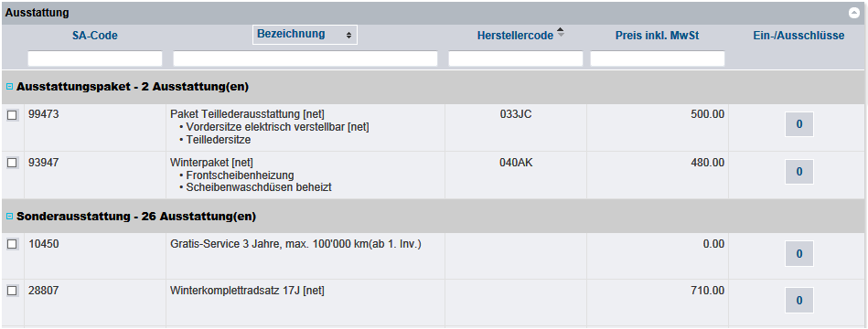The image size is (868, 329).
Task: Click the Herstellercode filter input
Action: pyautogui.click(x=515, y=58)
